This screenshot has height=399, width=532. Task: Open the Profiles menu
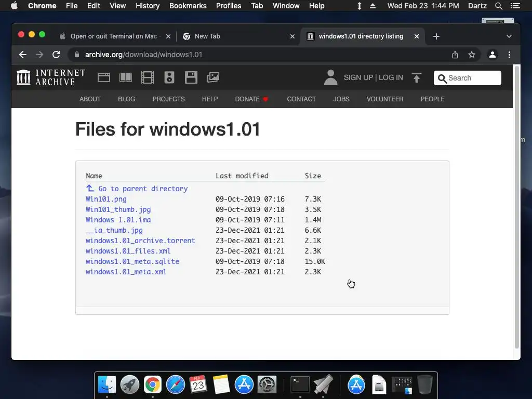229,6
